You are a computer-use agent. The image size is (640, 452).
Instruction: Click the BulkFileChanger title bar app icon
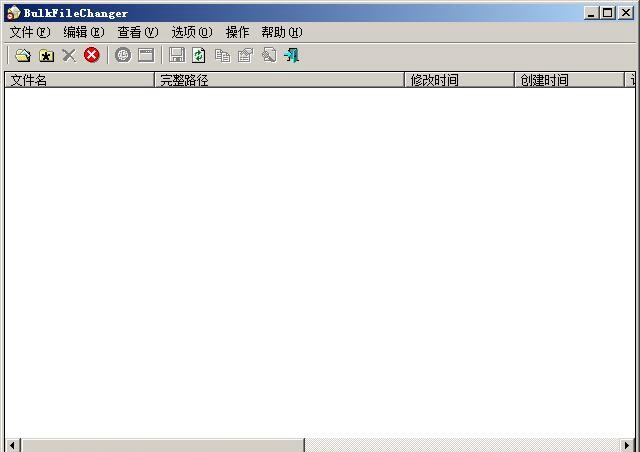coord(13,13)
